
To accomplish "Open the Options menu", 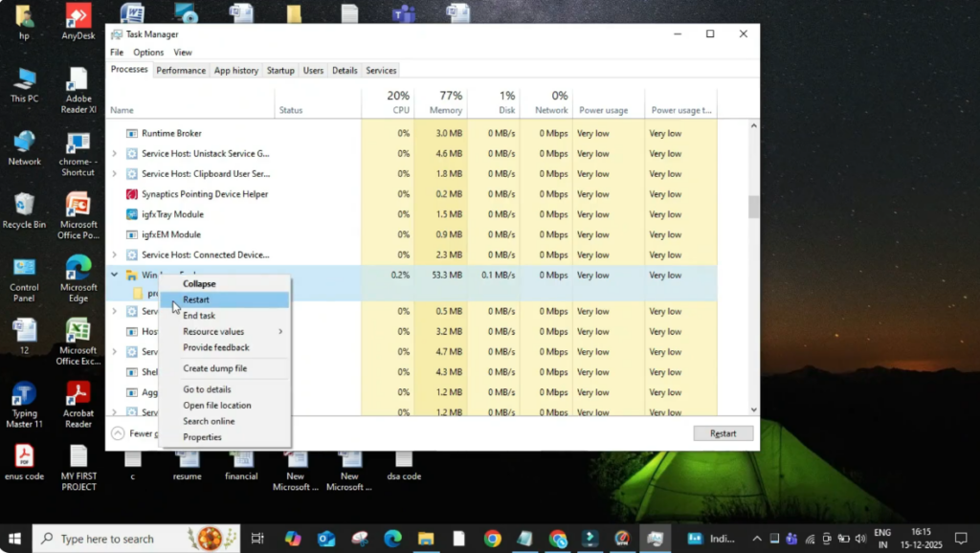I will (x=148, y=52).
